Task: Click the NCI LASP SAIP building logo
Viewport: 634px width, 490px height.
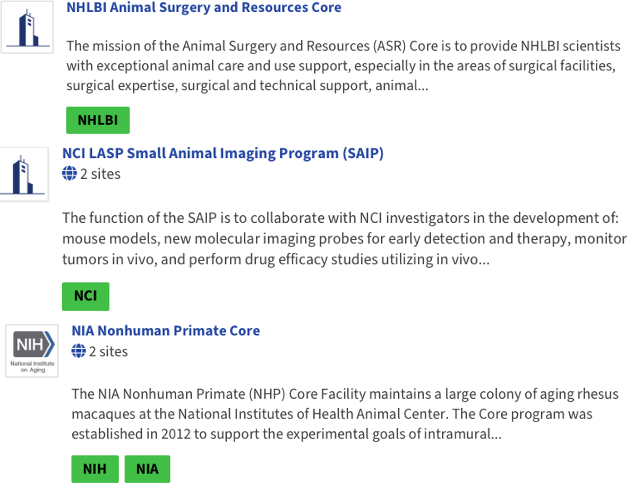Action: point(23,173)
